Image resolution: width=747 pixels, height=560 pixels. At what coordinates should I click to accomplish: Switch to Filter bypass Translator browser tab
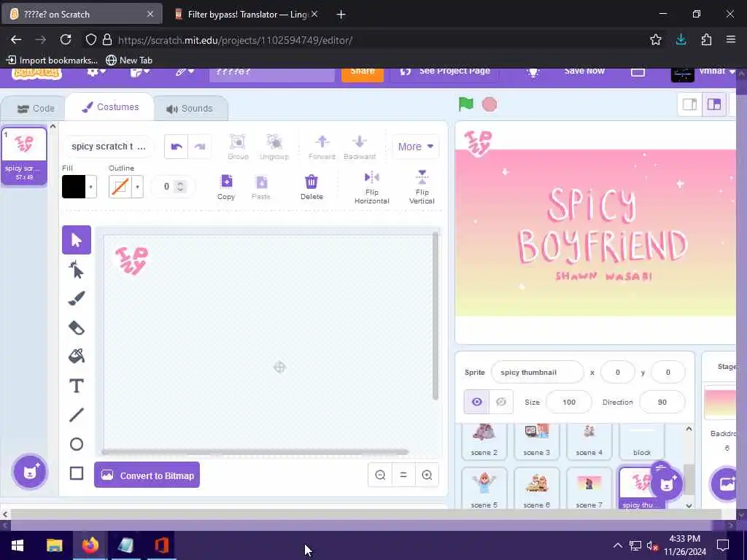247,15
